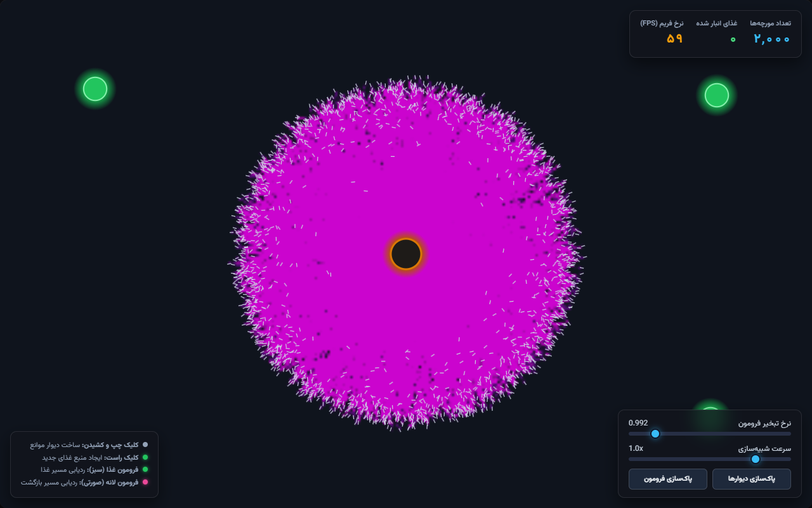Viewport: 812px width, 508px height.
Task: Click the تعداد مورچه‌ها label
Action: point(770,23)
